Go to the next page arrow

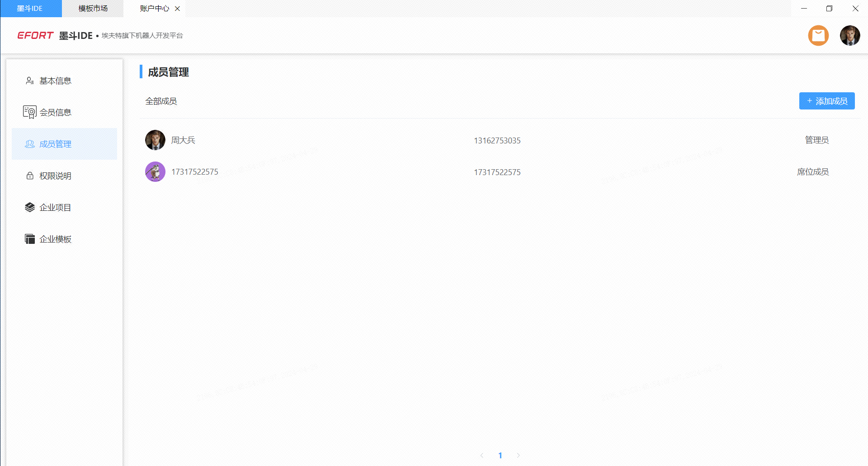[518, 455]
